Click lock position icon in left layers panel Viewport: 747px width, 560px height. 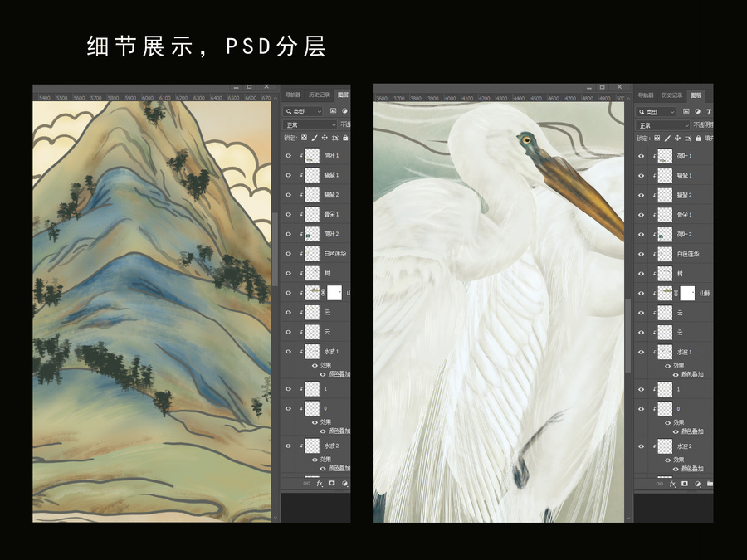tap(325, 138)
